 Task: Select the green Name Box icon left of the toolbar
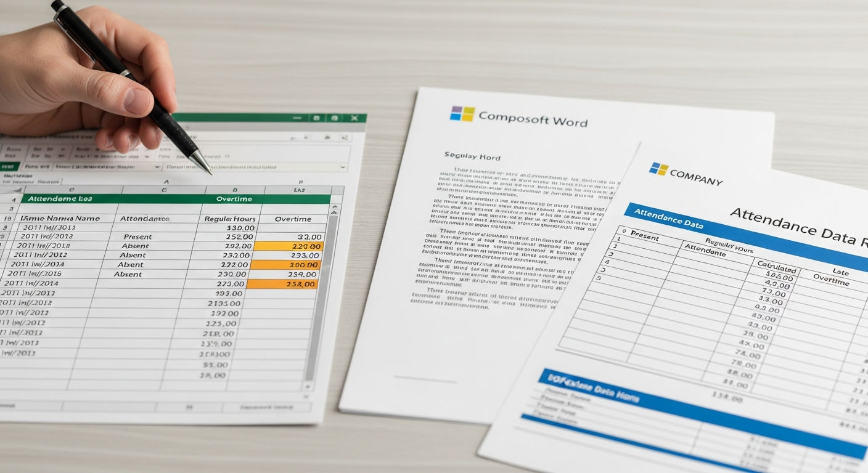tap(9, 166)
